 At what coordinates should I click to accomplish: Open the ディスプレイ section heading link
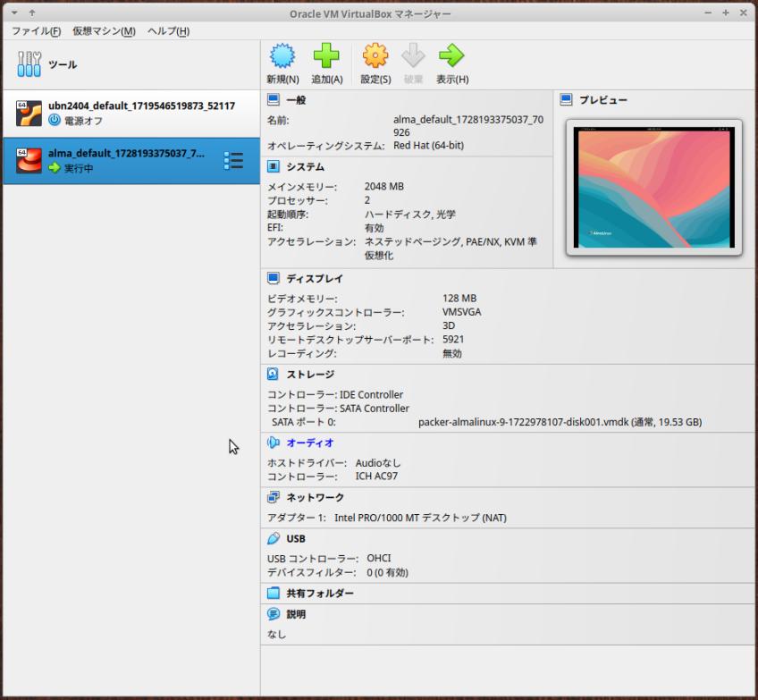[x=315, y=278]
